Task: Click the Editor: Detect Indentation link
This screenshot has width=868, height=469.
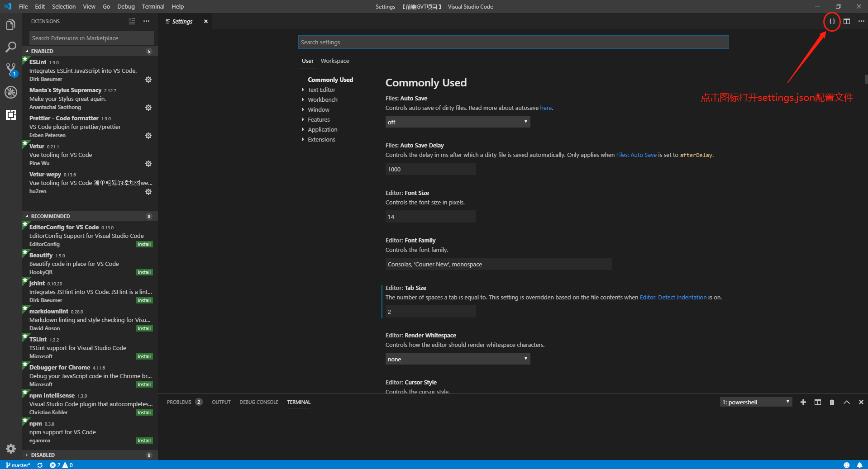Action: (x=673, y=297)
